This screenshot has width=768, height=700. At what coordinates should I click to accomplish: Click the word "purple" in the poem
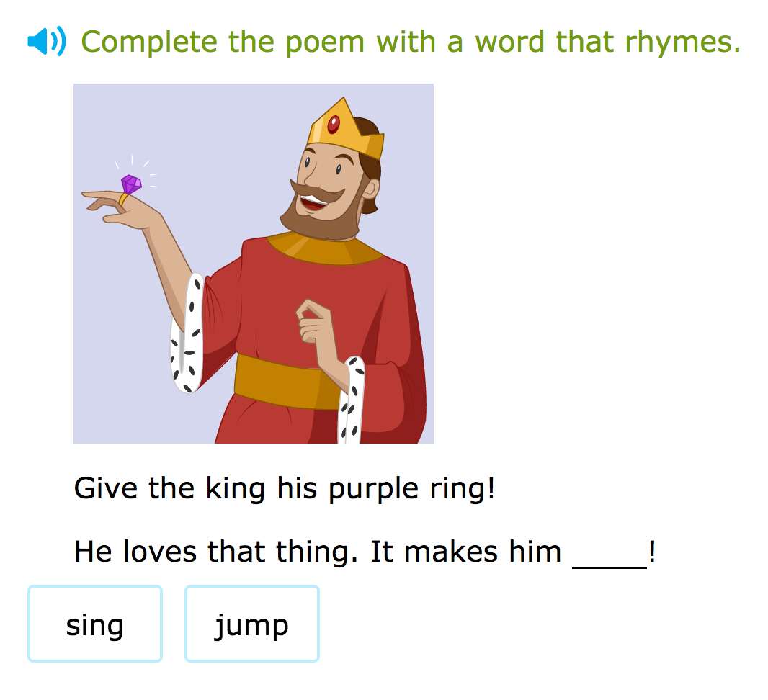click(x=373, y=490)
